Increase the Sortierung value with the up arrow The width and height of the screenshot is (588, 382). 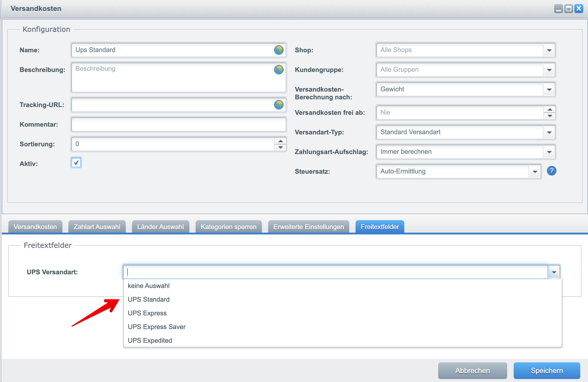click(x=280, y=141)
